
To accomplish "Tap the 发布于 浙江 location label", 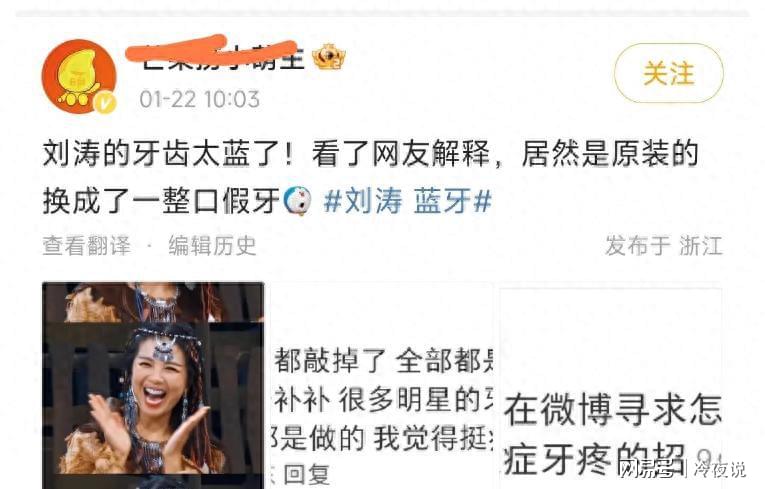I will [x=664, y=245].
